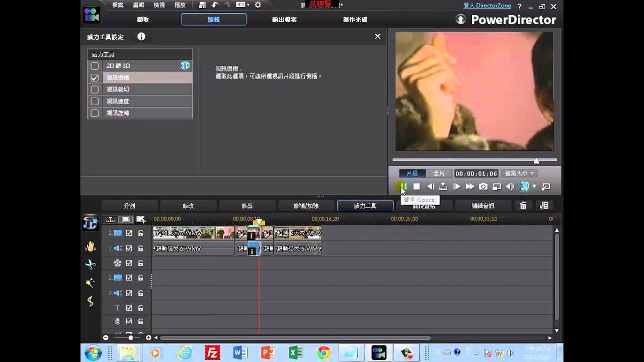Screen dimensions: 644x362
Task: Enable the 視訊速度 checkbox
Action: (x=95, y=102)
